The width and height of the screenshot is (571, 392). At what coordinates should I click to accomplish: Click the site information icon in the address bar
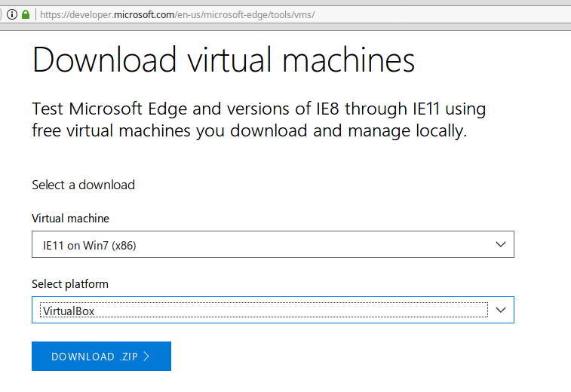tap(12, 14)
